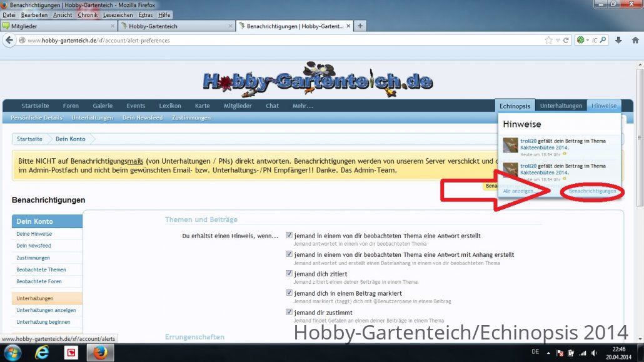644x362 pixels.
Task: Open the Bearbeiten menu
Action: 34,15
